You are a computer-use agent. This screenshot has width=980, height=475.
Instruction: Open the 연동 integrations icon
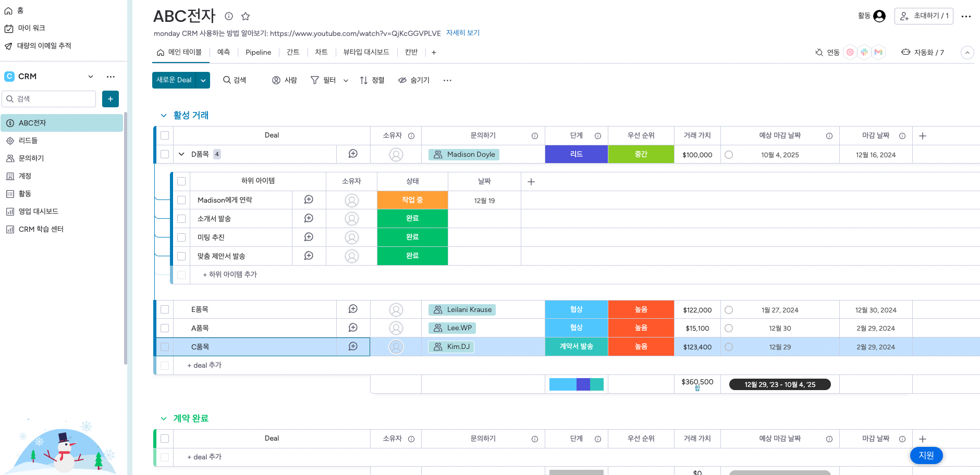[819, 52]
